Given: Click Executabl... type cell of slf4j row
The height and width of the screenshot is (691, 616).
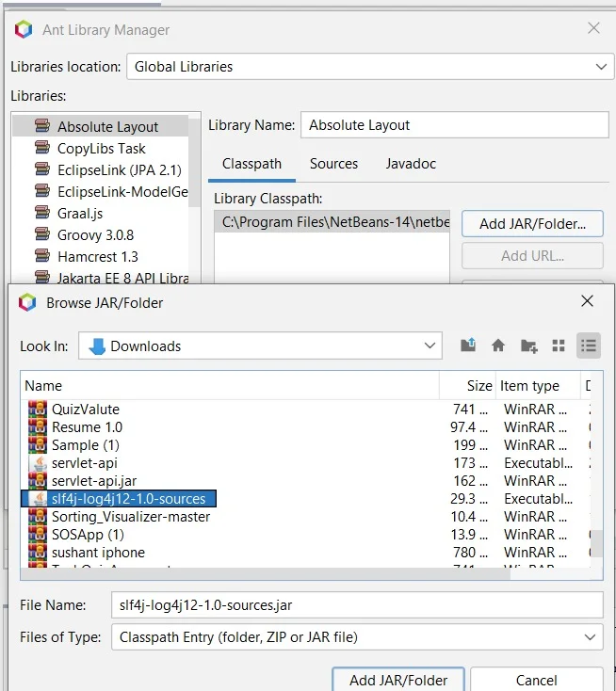Looking at the screenshot, I should (x=538, y=498).
